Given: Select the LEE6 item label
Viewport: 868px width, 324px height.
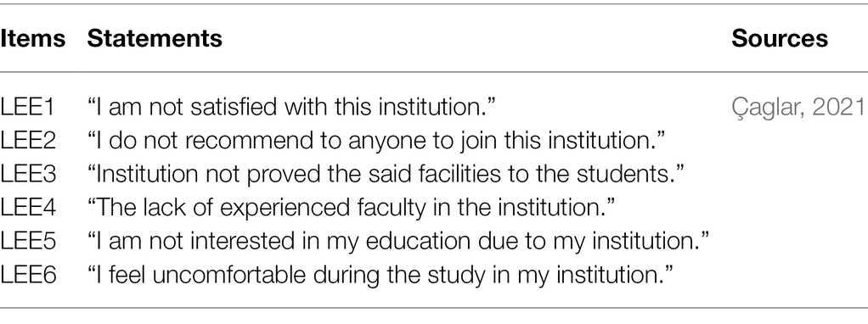Looking at the screenshot, I should click(x=28, y=276).
